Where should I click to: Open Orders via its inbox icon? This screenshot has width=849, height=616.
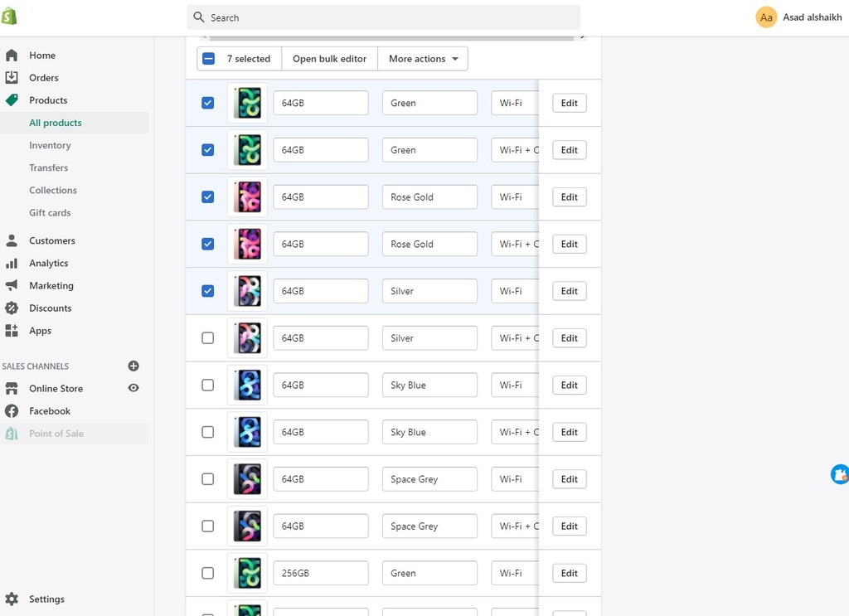coord(12,77)
